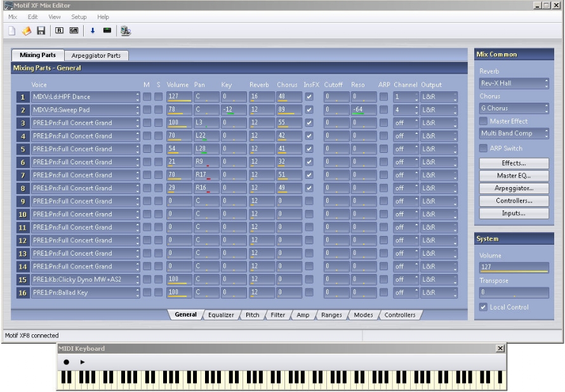Screen dimensions: 565x392
Task: Click the System Volume slider showing 127
Action: pyautogui.click(x=514, y=267)
